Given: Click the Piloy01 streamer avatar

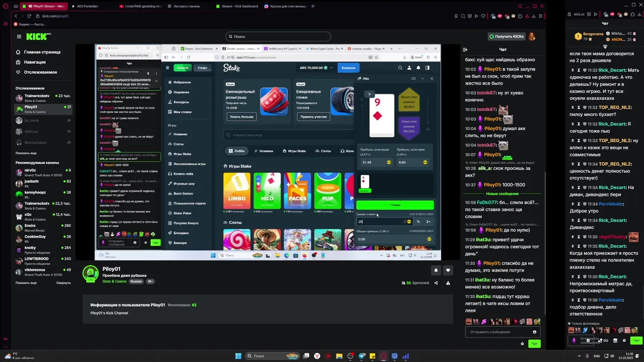Looking at the screenshot, I should pos(91,274).
